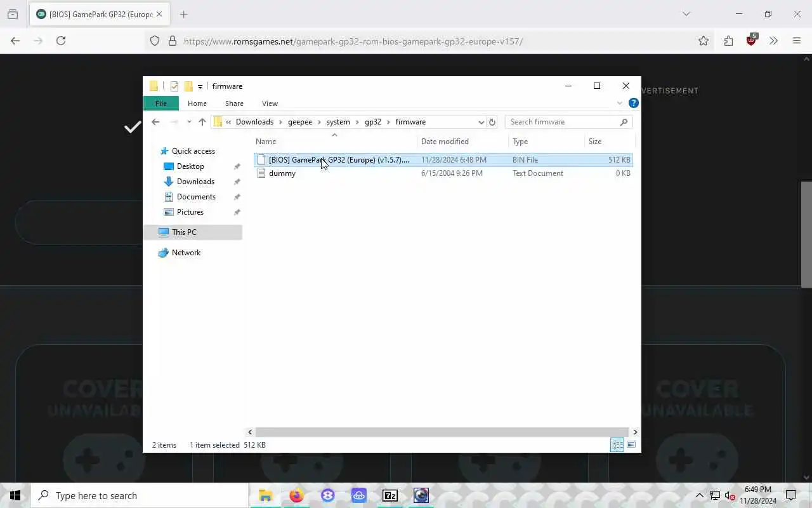Viewport: 812px width, 508px height.
Task: Click the search magnifier in Explorer
Action: pos(624,122)
